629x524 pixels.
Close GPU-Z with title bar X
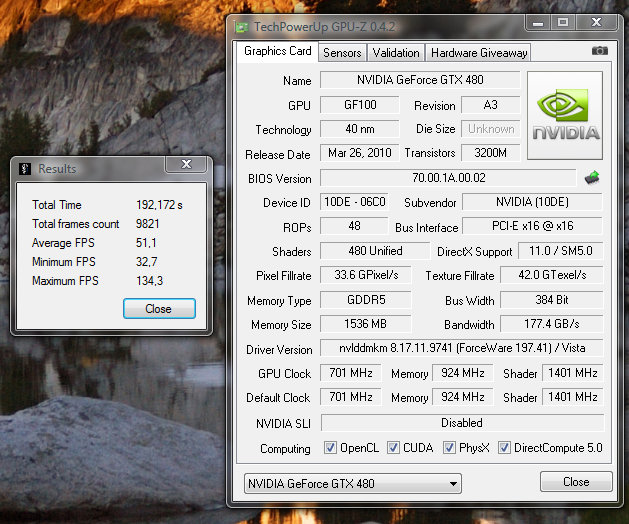click(x=597, y=23)
